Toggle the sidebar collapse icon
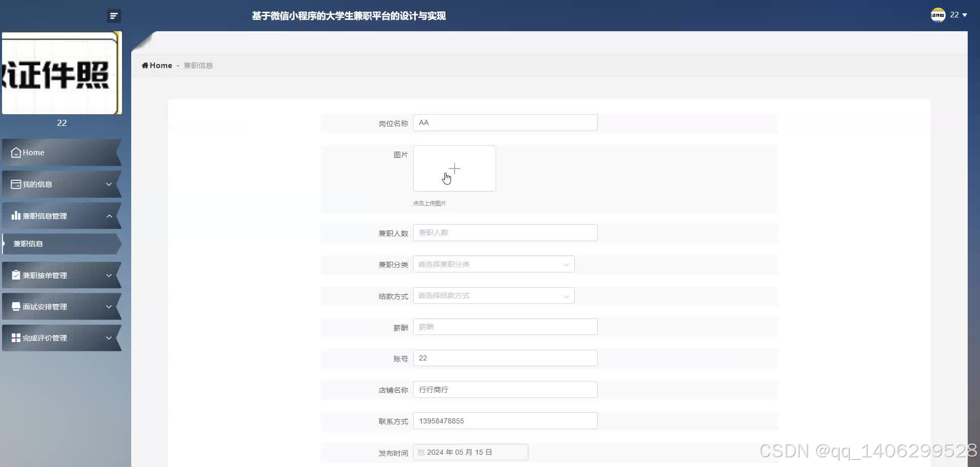Viewport: 980px width, 467px height. 114,16
